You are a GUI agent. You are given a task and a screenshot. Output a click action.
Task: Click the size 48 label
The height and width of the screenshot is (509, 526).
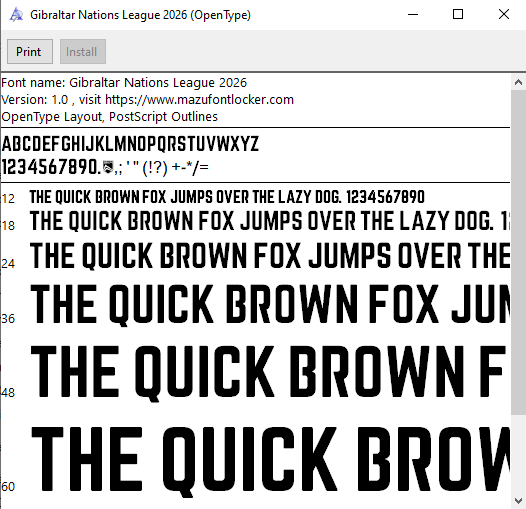pos(8,392)
